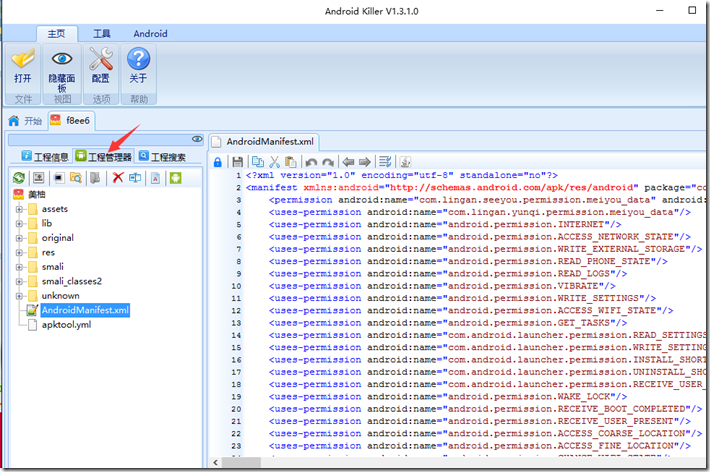
Task: Select AndroidManifest.xml in the project tree
Action: [85, 310]
